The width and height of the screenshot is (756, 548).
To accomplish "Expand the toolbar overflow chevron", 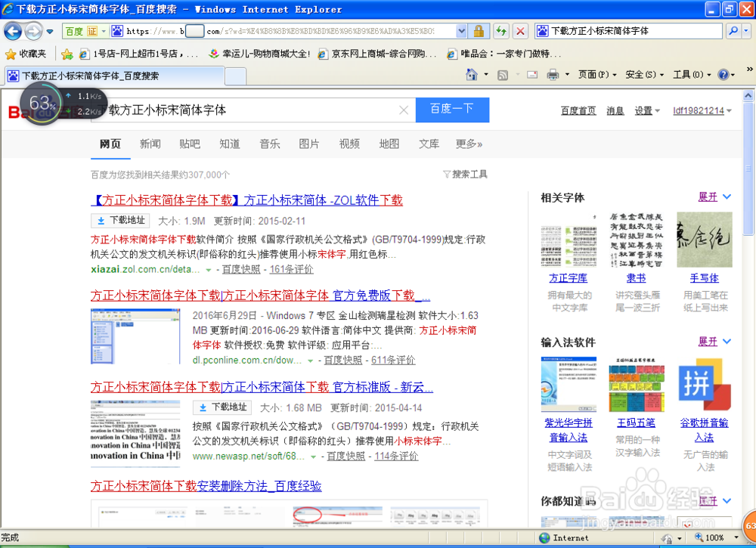I will pos(749,70).
